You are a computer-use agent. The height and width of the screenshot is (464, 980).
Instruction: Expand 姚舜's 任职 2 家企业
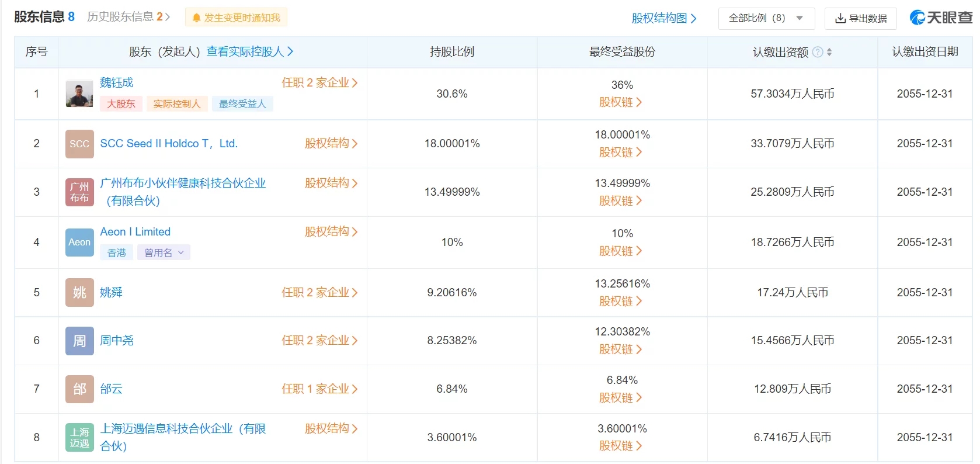[x=320, y=292]
